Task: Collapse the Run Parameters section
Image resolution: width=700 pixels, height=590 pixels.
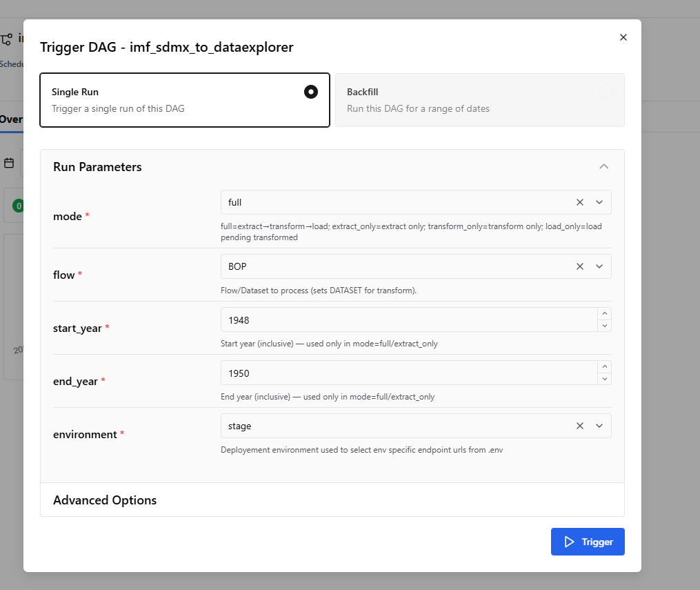Action: coord(604,166)
